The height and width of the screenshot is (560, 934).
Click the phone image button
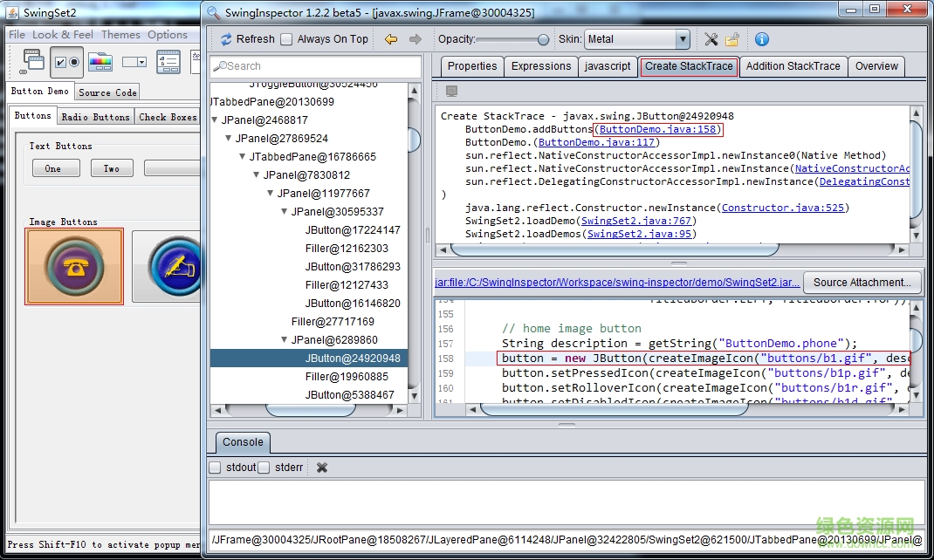pyautogui.click(x=74, y=267)
